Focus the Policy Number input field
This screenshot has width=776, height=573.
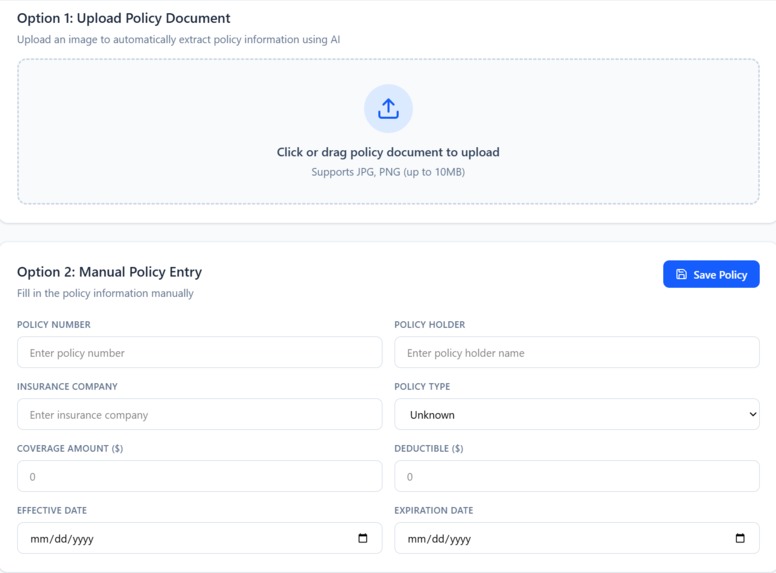point(199,352)
